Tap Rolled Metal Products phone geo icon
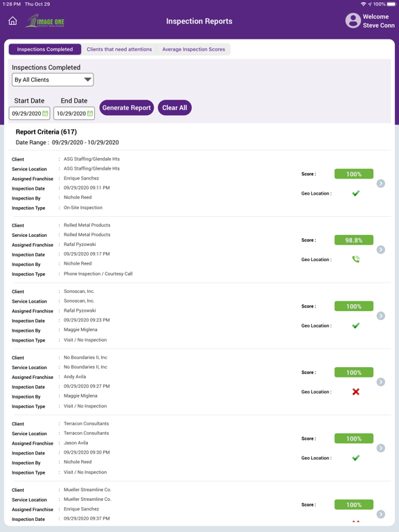The image size is (399, 532). (x=355, y=259)
